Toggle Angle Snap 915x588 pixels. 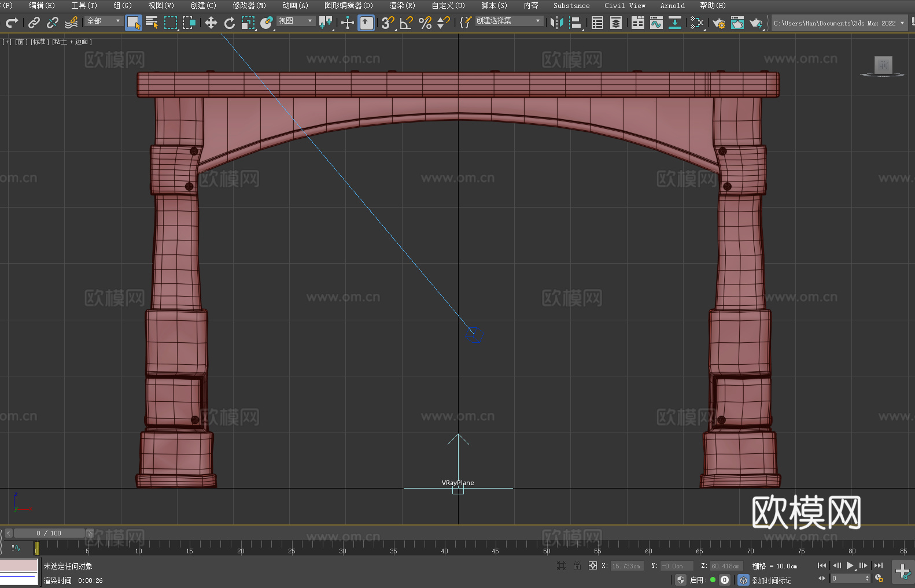[x=407, y=23]
